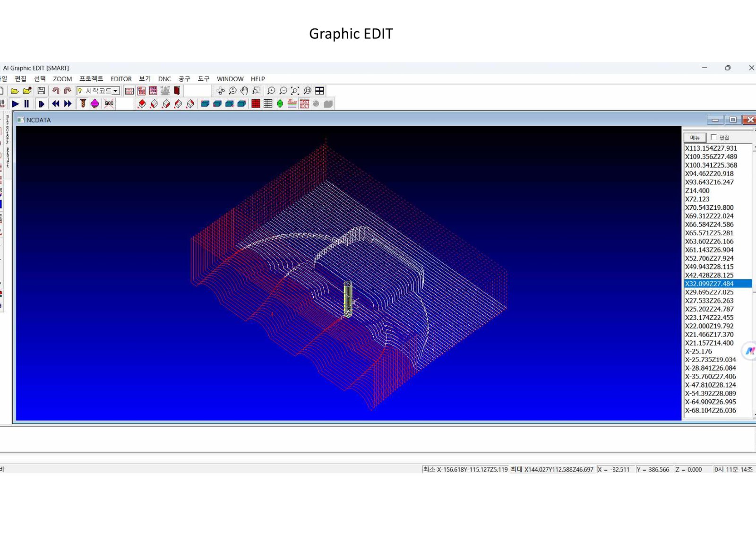Open the 프로젝트 menu

91,79
